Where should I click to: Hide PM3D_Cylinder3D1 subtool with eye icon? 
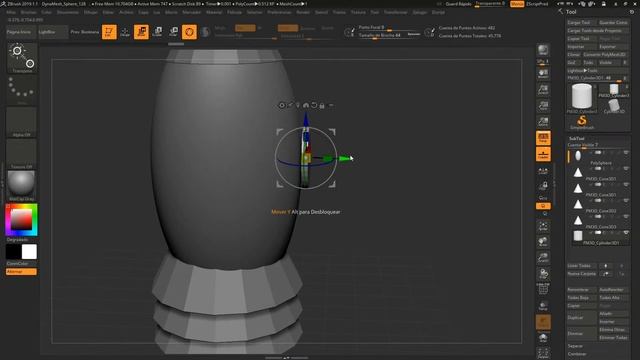click(626, 233)
